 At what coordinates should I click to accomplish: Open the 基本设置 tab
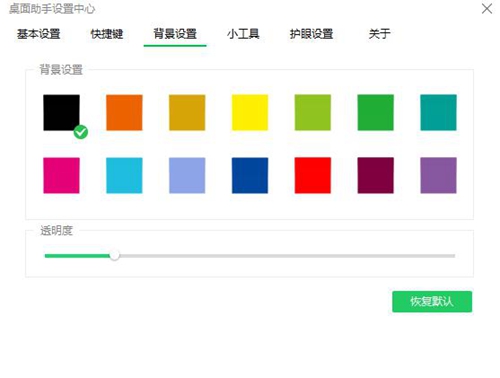coord(39,34)
